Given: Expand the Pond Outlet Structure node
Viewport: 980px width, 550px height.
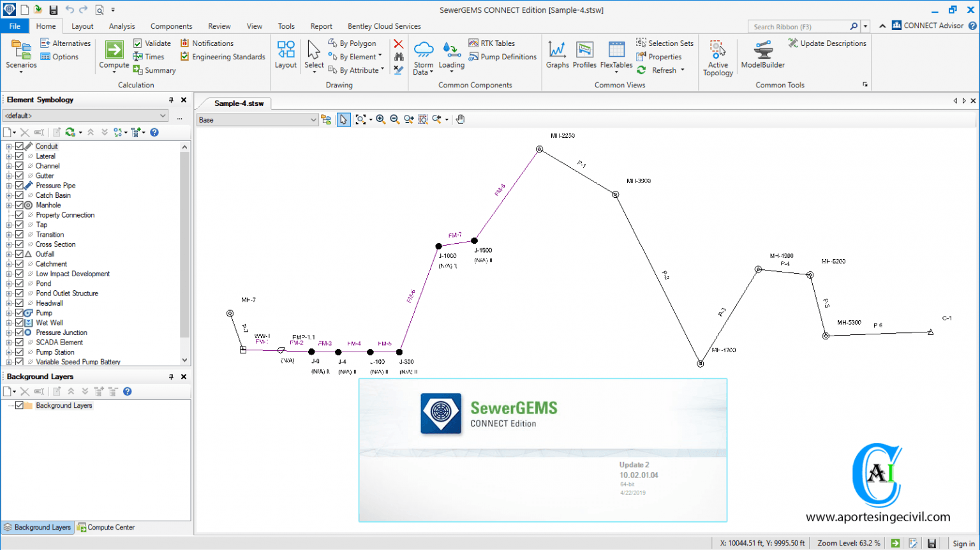Looking at the screenshot, I should click(x=9, y=294).
